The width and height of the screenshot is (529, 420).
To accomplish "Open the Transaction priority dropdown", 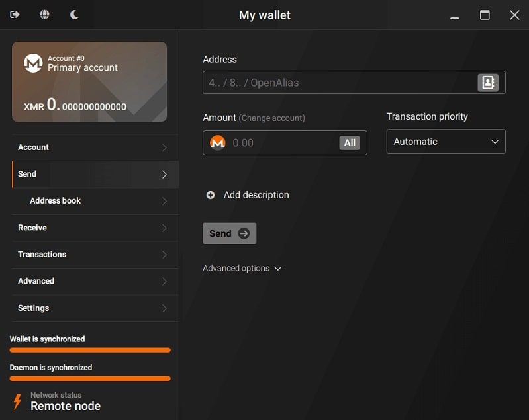I will pyautogui.click(x=446, y=142).
